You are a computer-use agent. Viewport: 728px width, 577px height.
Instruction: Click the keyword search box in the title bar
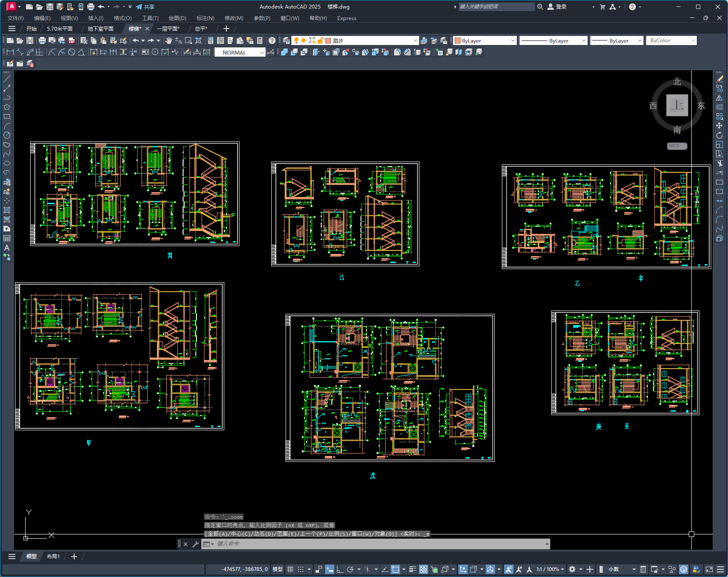point(496,7)
